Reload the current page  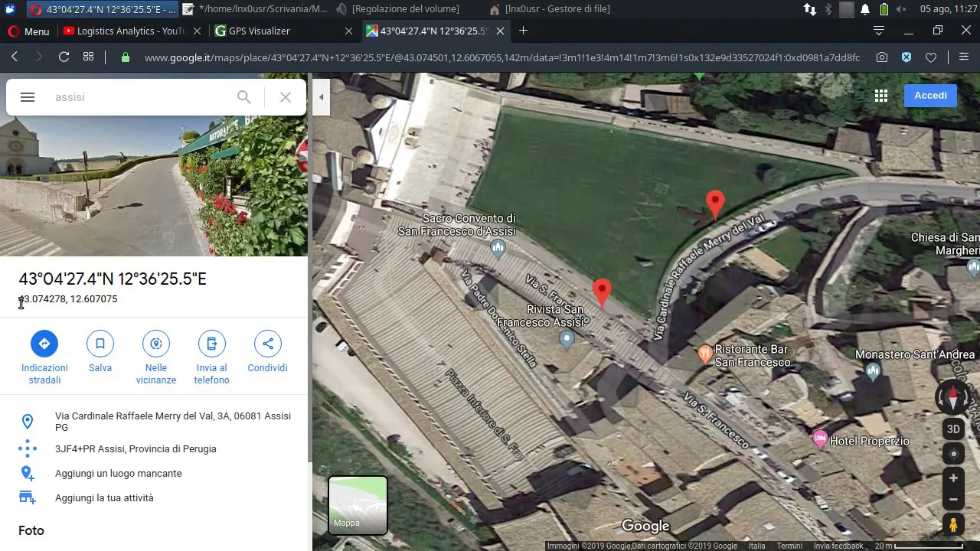pyautogui.click(x=64, y=57)
